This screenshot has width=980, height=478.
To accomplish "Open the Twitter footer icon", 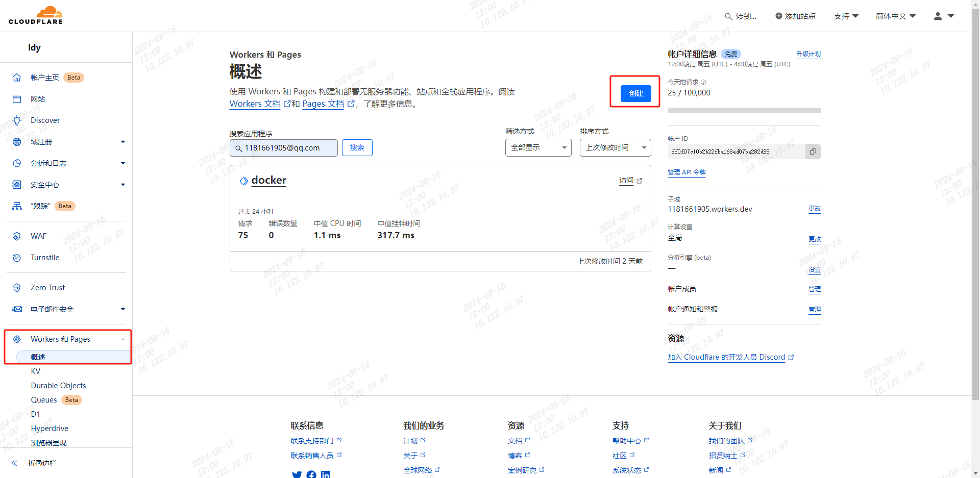I will coord(297,475).
